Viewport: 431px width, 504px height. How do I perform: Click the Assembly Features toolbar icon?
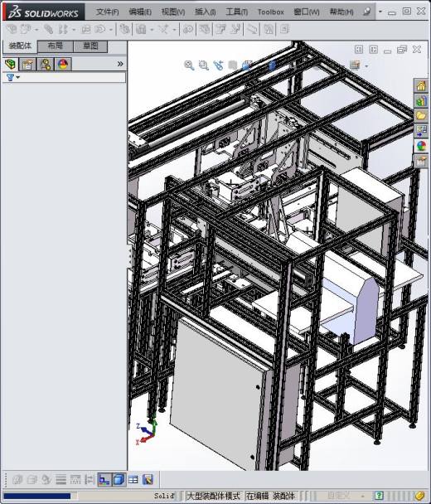(x=141, y=30)
